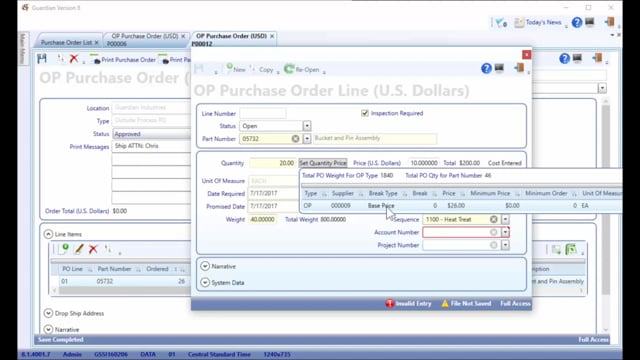
Task: Click clear icon in Project Number field
Action: [x=493, y=245]
